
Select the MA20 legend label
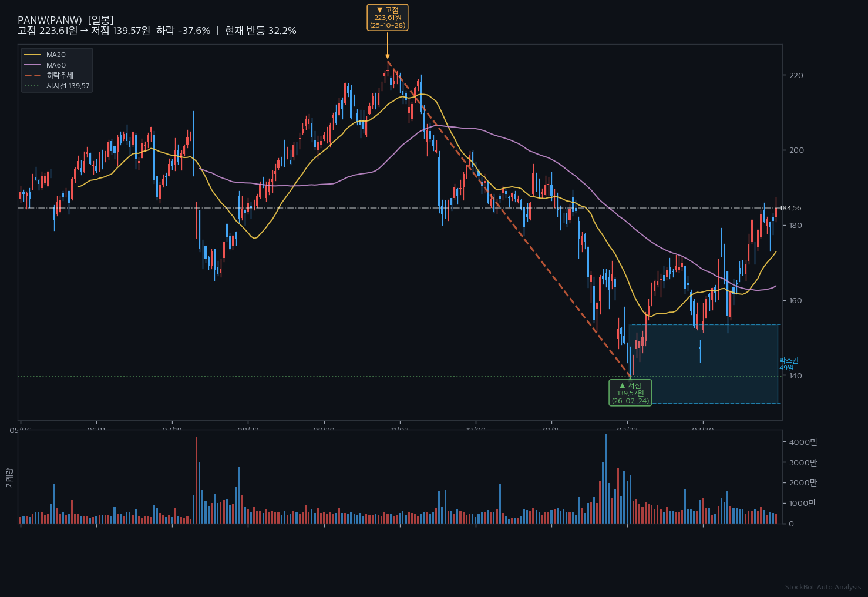click(56, 55)
